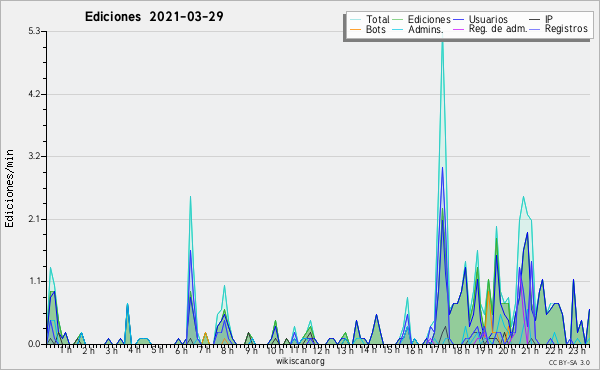This screenshot has width=600, height=370.
Task: Click the 16 h x-axis label
Action: click(414, 351)
